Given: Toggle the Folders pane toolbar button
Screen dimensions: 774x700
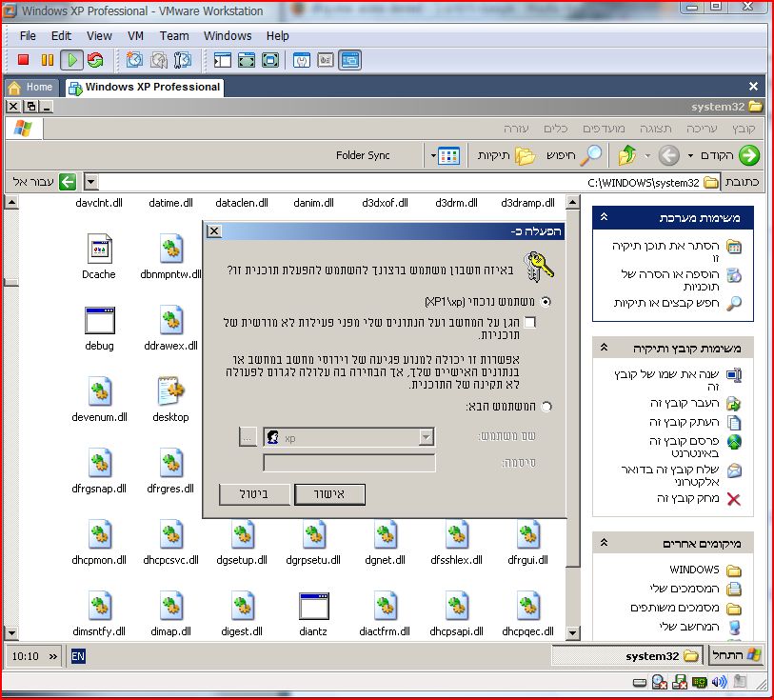Looking at the screenshot, I should pos(506,155).
